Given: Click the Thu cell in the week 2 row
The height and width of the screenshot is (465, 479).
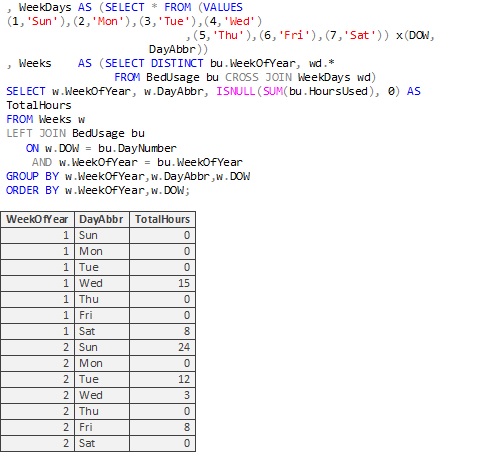Looking at the screenshot, I should click(x=102, y=411).
